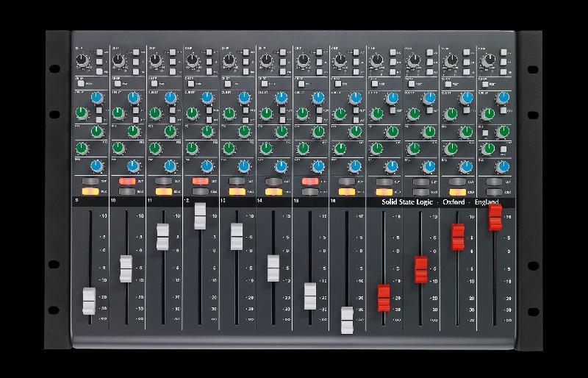Click the channel 10 number label

[x=114, y=201]
